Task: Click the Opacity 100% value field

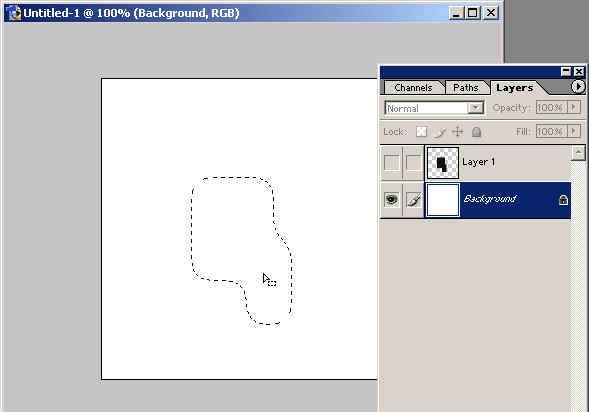Action: (x=551, y=108)
